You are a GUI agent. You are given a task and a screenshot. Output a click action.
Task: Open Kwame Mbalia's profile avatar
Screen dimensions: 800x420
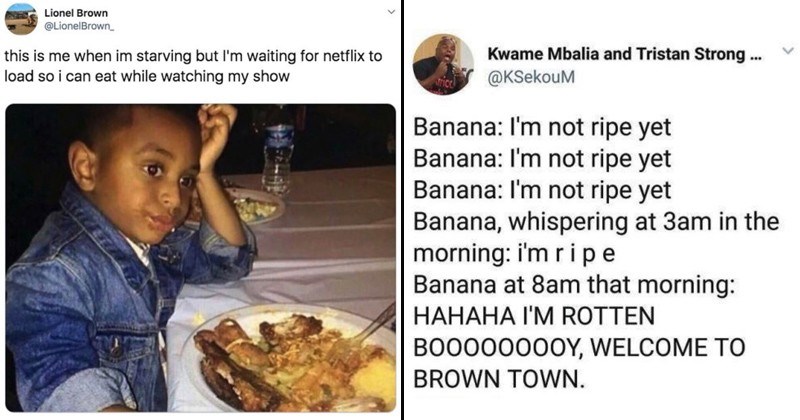(x=442, y=63)
